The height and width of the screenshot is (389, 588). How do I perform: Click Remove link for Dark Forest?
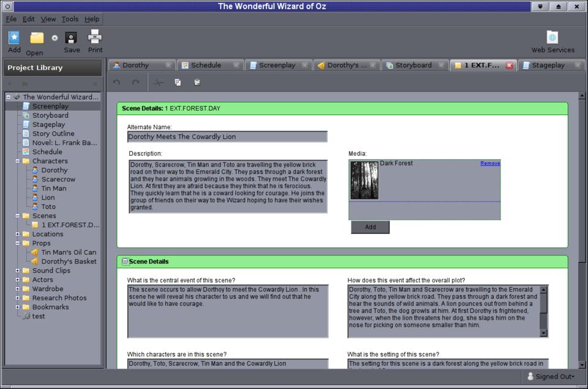(x=490, y=164)
